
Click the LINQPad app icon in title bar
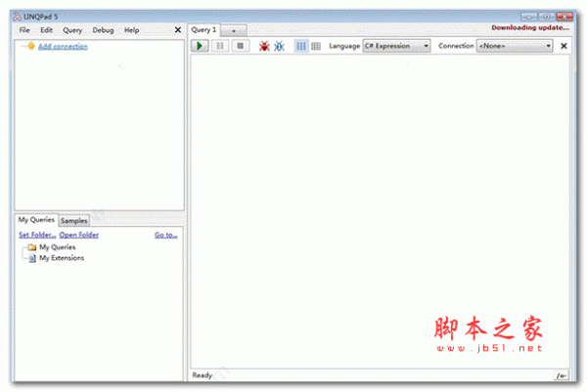coord(18,17)
